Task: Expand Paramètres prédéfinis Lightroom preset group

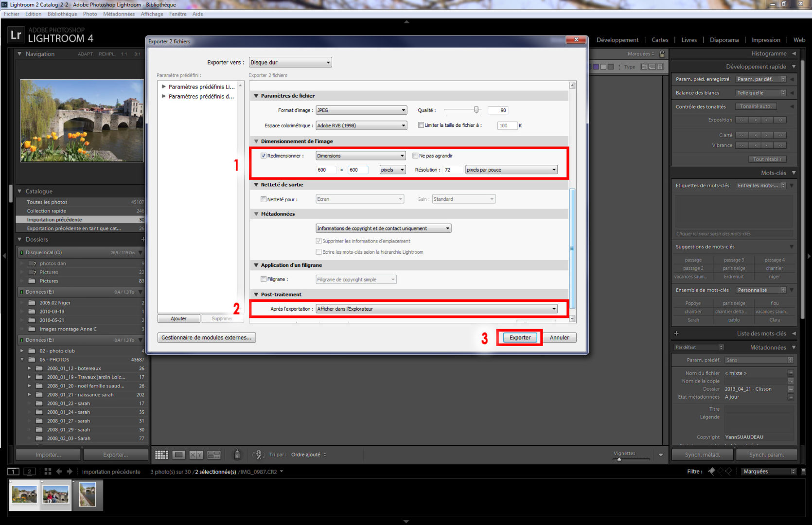Action: (164, 87)
